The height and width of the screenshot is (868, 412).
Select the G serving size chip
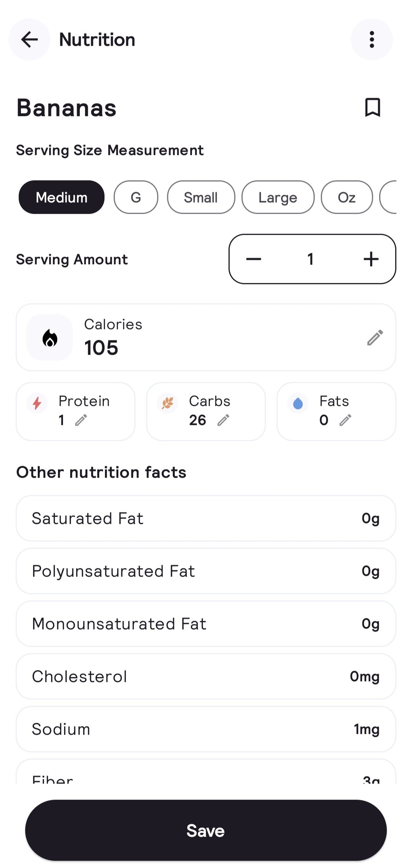[136, 197]
